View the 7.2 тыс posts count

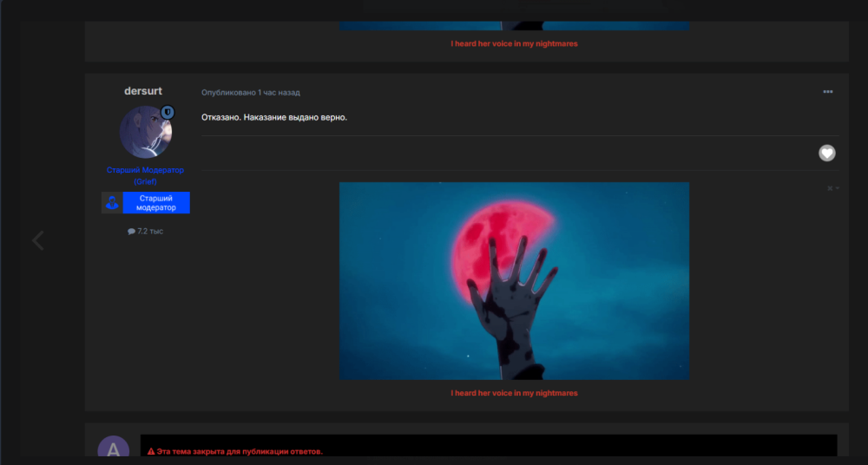(x=150, y=232)
